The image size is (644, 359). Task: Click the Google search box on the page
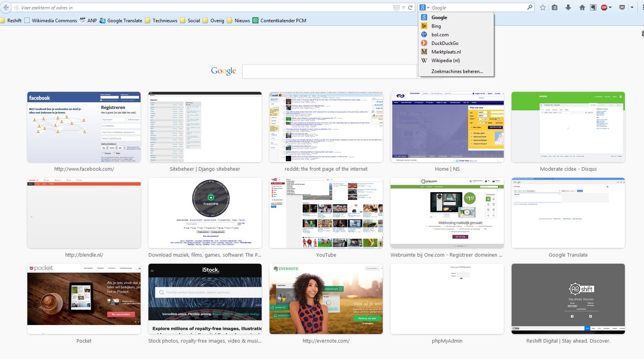tap(329, 71)
